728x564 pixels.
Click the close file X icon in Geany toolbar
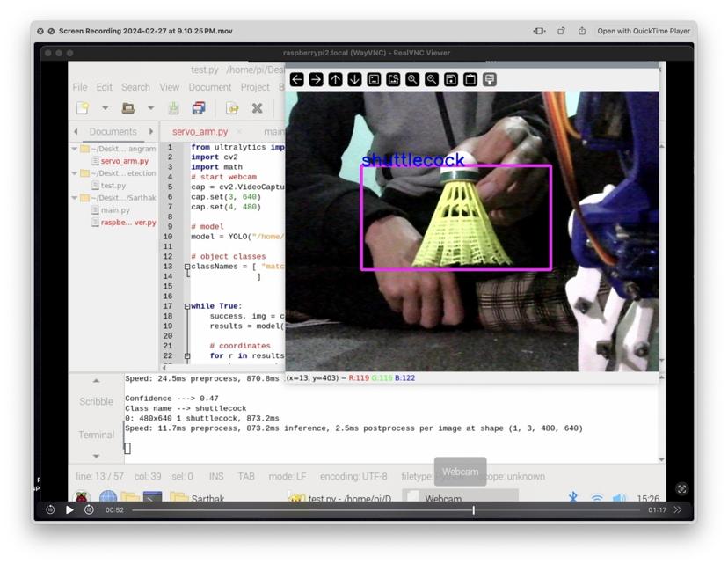pos(256,107)
